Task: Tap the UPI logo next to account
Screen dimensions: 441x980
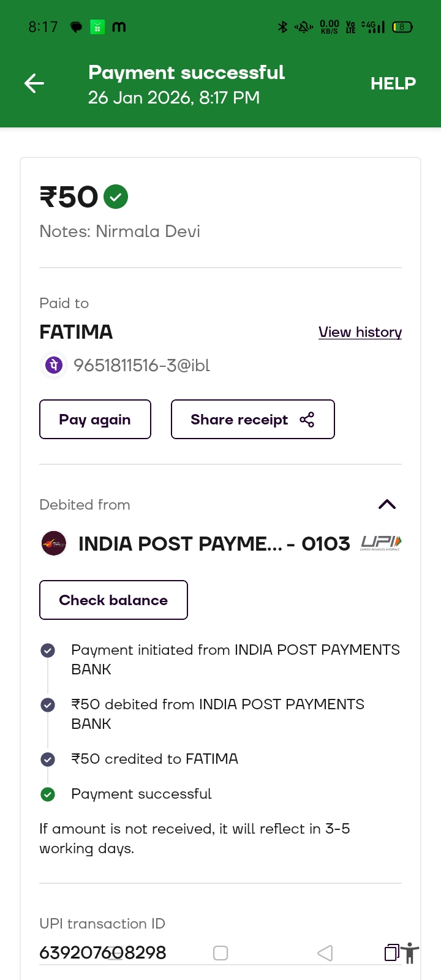Action: coord(381,543)
